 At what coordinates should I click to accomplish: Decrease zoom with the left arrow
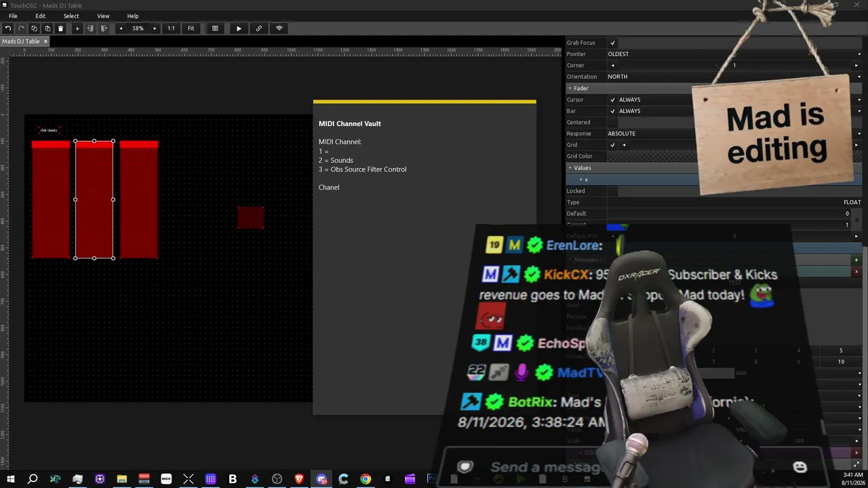[121, 28]
